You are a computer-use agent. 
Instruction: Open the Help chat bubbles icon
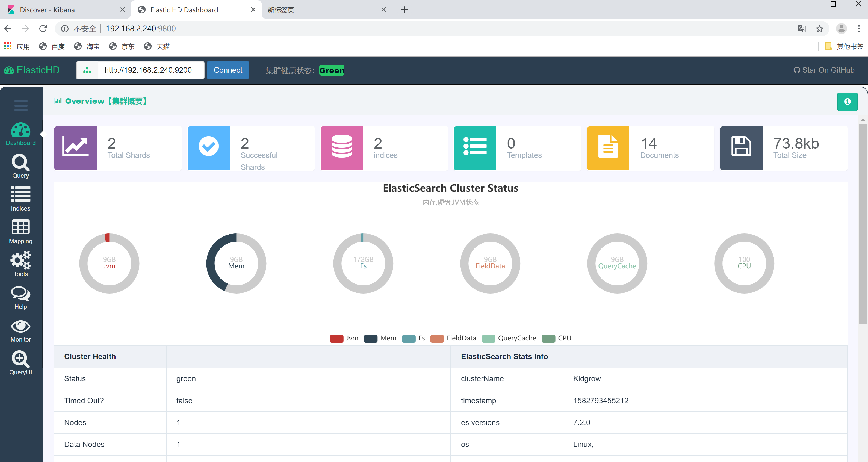pos(20,294)
